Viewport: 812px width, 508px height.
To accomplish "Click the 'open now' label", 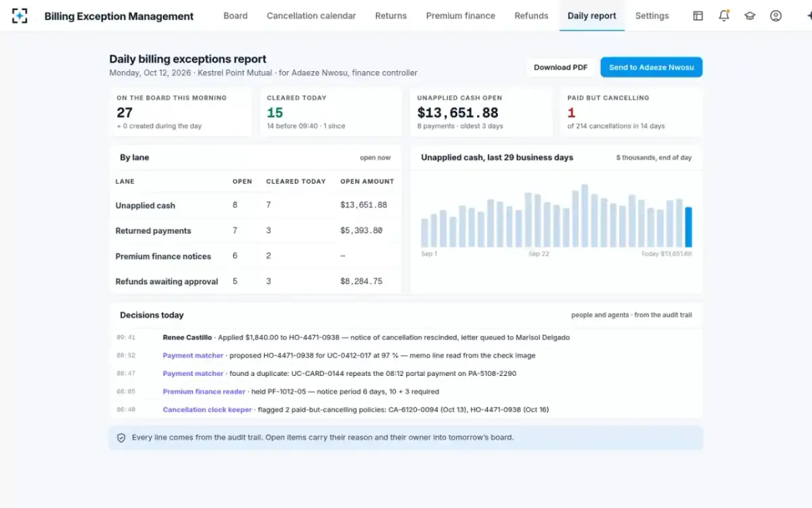I will pyautogui.click(x=376, y=158).
